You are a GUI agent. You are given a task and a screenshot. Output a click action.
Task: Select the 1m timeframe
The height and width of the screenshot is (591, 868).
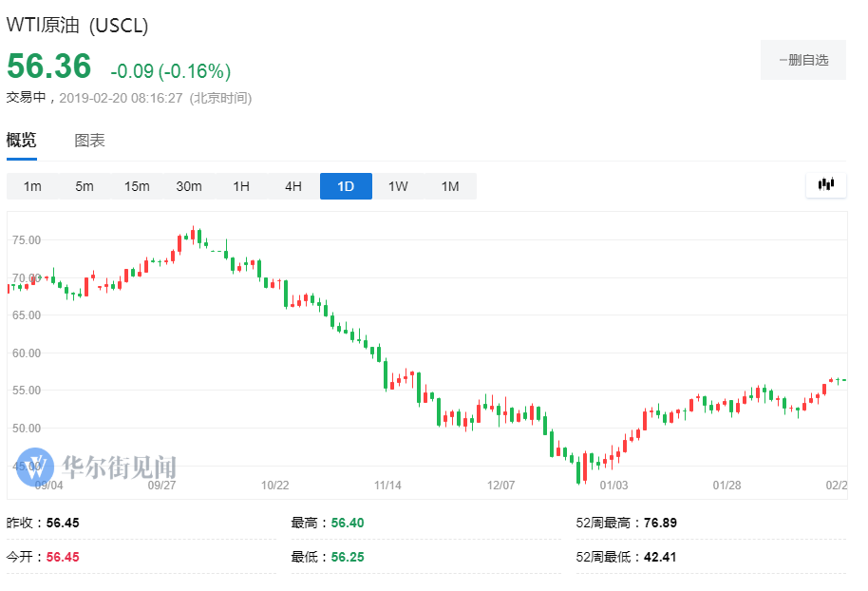[32, 186]
